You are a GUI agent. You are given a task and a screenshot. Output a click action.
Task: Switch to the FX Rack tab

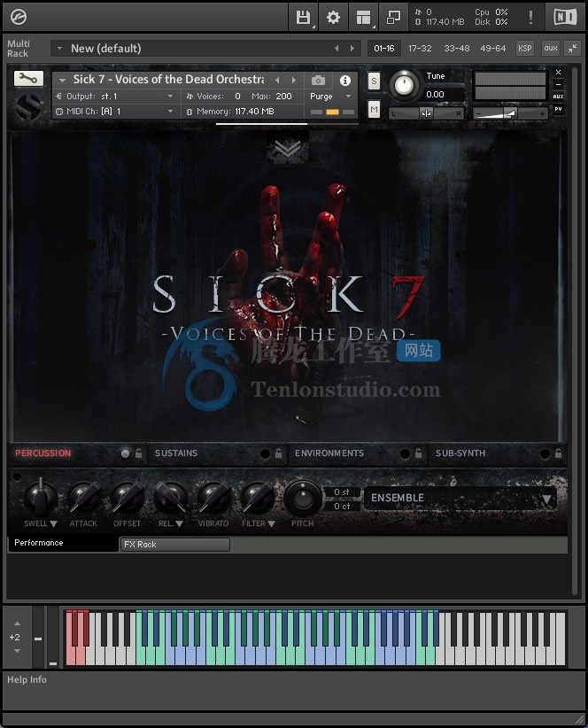tap(175, 545)
